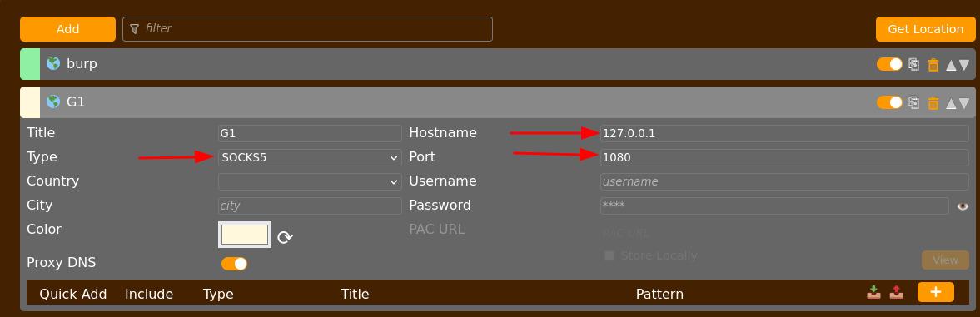The height and width of the screenshot is (317, 980).
Task: Open the color swatch picker
Action: (244, 235)
